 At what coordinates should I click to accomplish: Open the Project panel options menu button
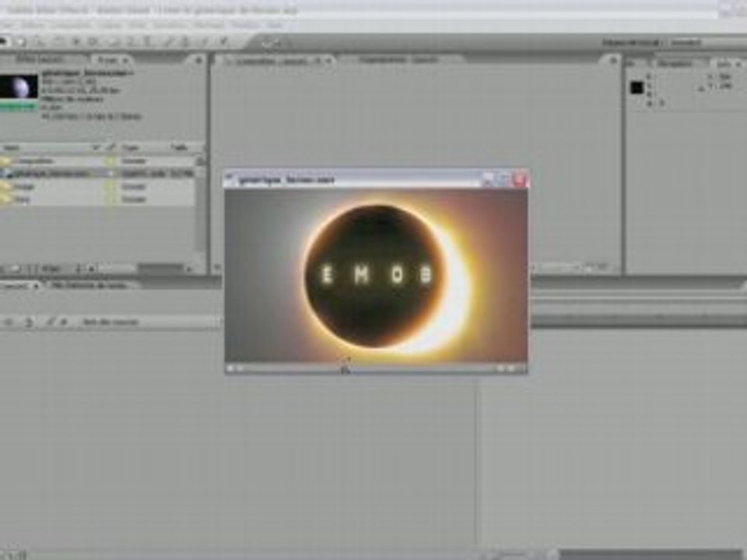coord(198,61)
